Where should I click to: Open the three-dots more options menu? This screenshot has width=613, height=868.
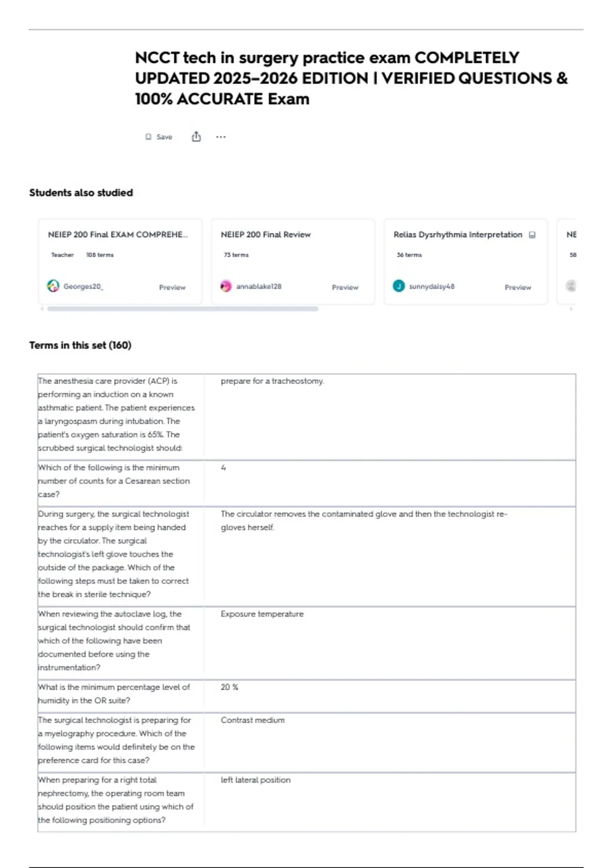click(221, 137)
